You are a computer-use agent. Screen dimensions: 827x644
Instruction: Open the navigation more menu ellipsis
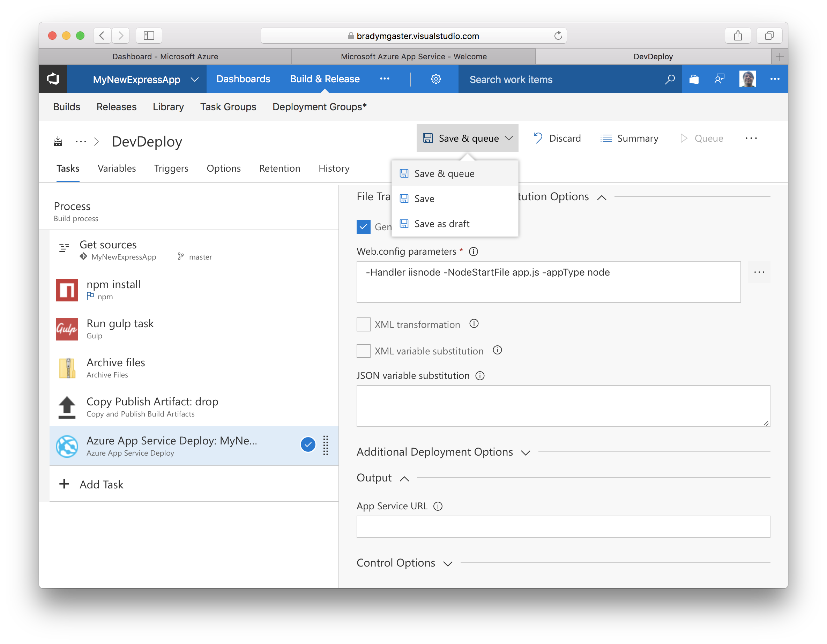[x=385, y=79]
